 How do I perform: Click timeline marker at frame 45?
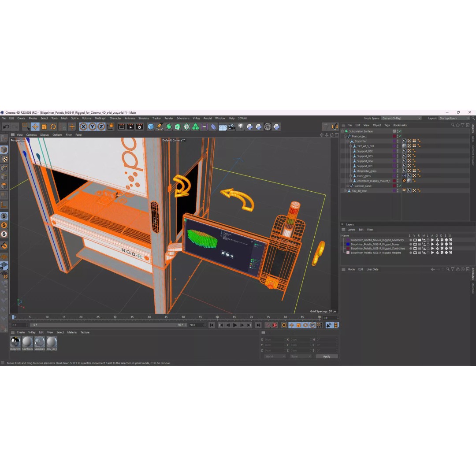(166, 317)
